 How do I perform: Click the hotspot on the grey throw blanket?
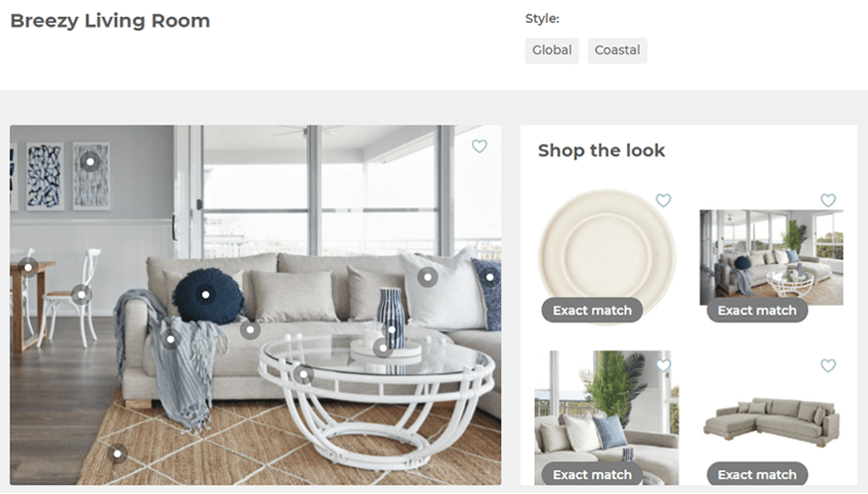coord(170,339)
